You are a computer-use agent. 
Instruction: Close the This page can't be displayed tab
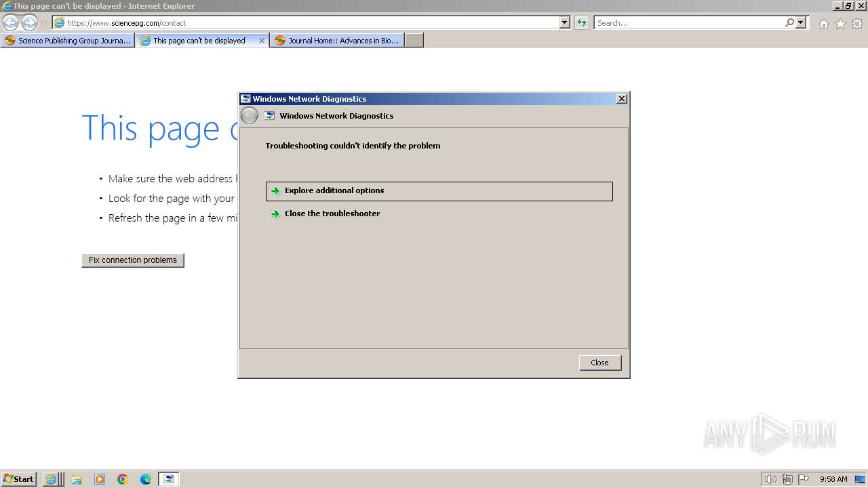tap(262, 41)
